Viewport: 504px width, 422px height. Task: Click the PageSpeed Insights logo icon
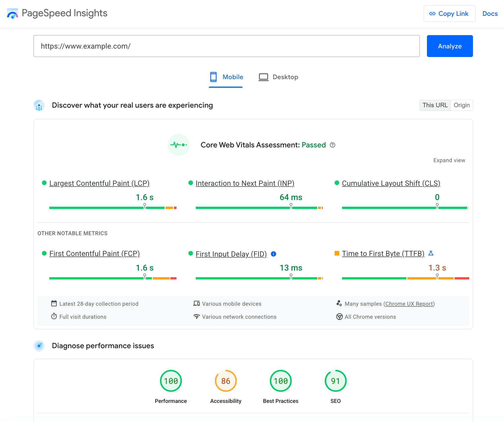12,13
